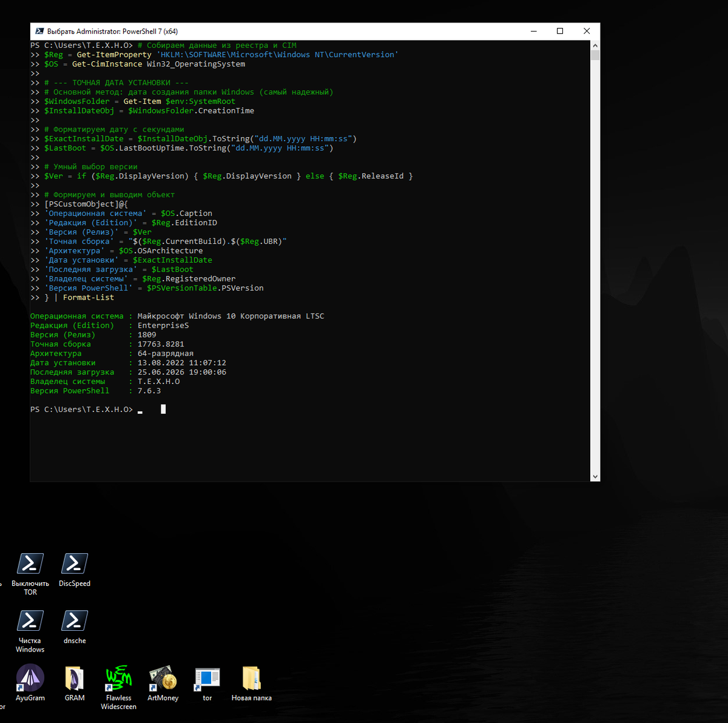This screenshot has width=728, height=723.
Task: Click the last boot value '25.06.2026 19:00:06'
Action: coord(182,372)
